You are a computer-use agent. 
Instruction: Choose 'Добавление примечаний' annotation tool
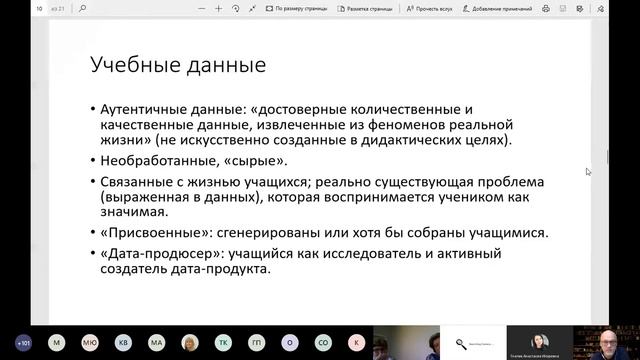[x=497, y=9]
